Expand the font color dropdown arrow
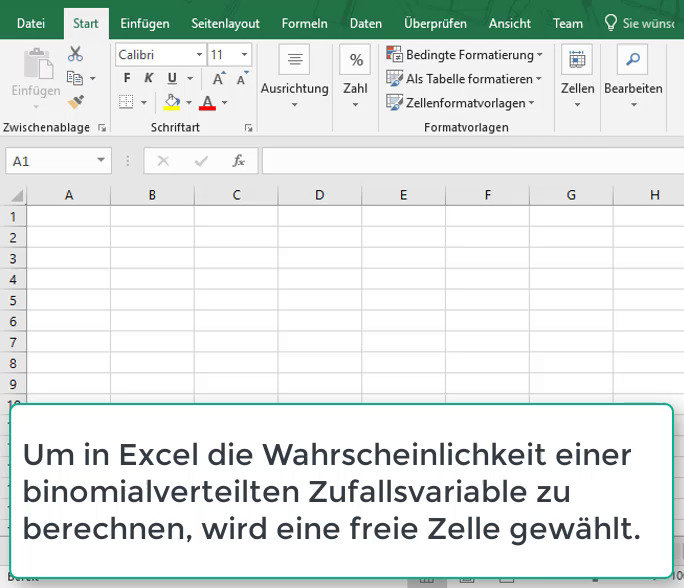The width and height of the screenshot is (684, 588). point(225,103)
